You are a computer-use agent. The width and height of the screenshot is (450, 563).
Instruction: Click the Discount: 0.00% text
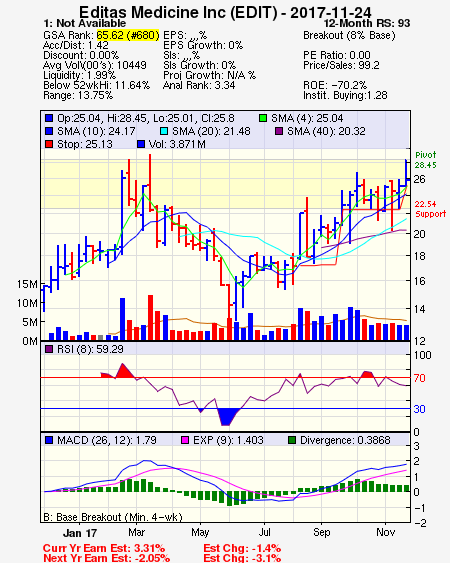81,55
